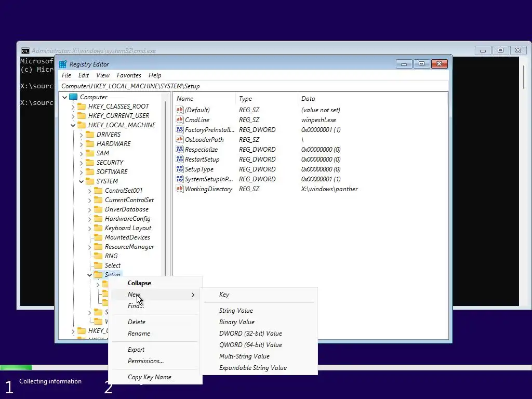Expand the ResourceManager key

[89, 247]
